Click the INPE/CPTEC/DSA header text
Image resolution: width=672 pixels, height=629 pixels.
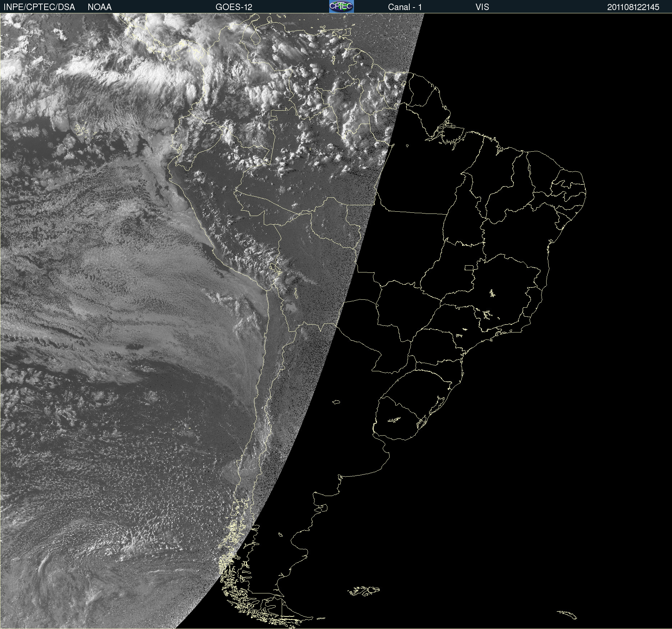(x=39, y=7)
